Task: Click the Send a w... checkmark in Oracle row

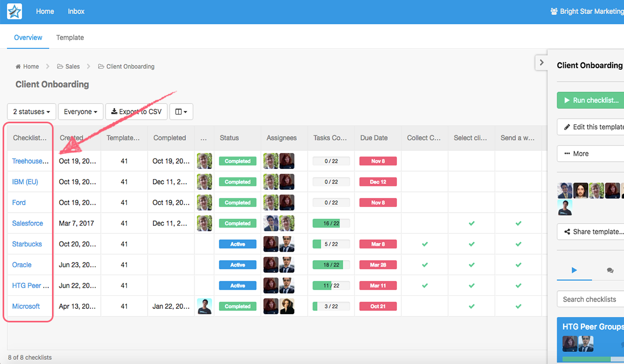Action: coord(518,265)
